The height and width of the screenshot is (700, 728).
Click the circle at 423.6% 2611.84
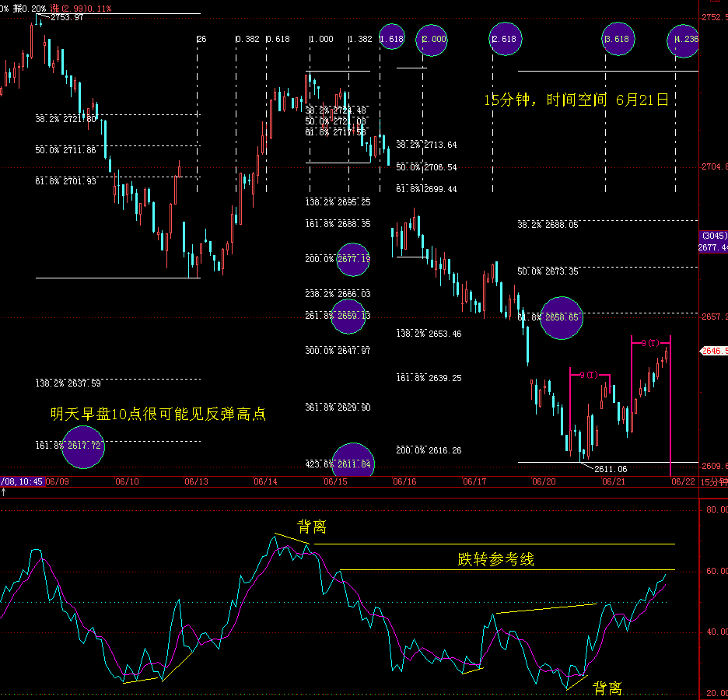(353, 463)
